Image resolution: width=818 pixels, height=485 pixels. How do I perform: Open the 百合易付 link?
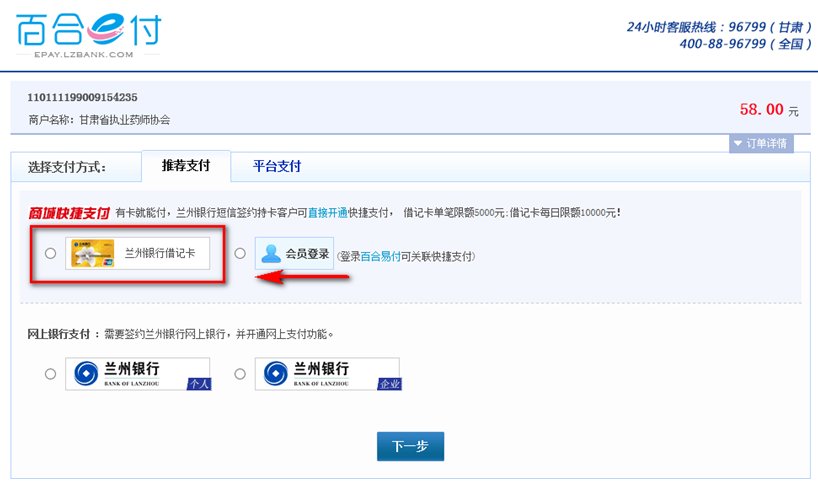[x=380, y=256]
